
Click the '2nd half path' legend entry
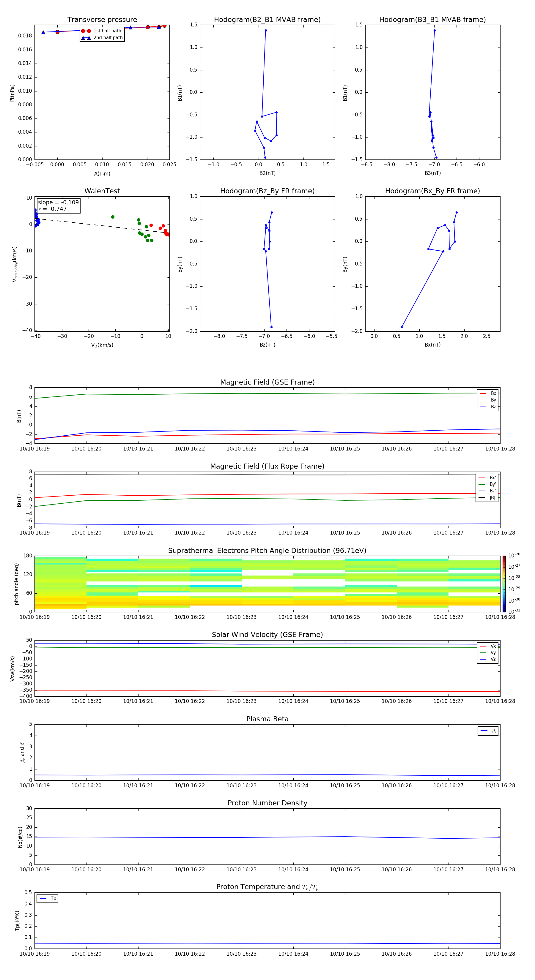(x=102, y=38)
